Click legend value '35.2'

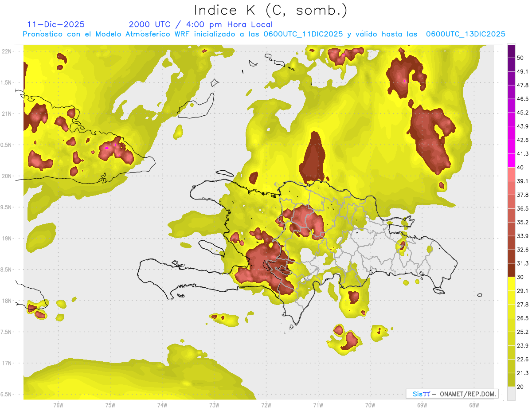click(x=523, y=222)
